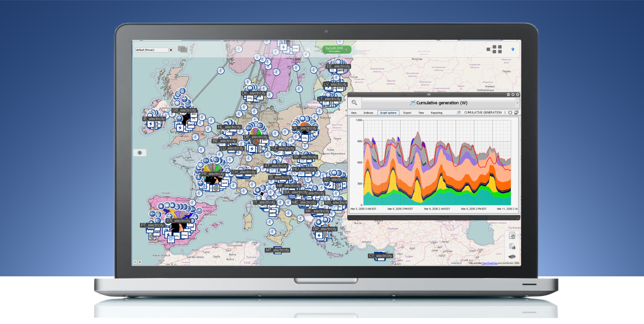
Task: Click the lightning bolt icon under IE_electricity
Action: click(151, 125)
